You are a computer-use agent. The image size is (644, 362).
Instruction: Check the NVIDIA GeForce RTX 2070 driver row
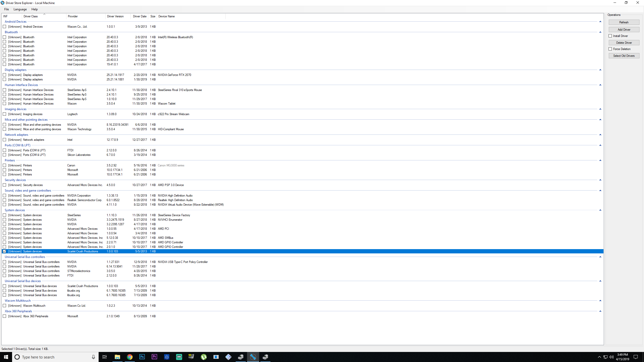pyautogui.click(x=5, y=75)
